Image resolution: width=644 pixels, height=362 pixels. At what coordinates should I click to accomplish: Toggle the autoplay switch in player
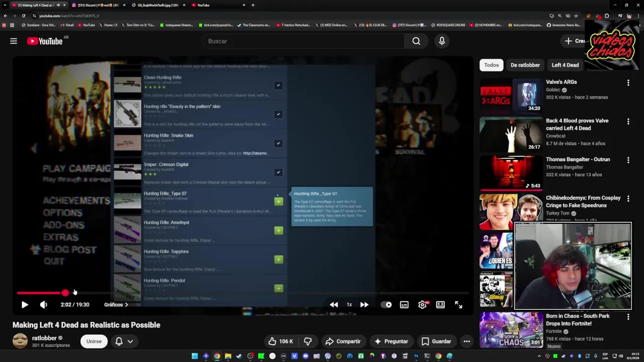click(386, 305)
